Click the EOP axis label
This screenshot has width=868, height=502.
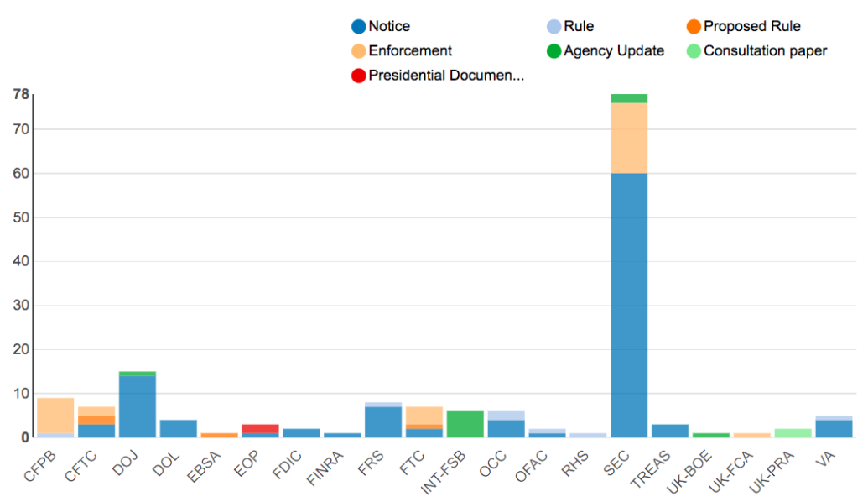[x=247, y=463]
